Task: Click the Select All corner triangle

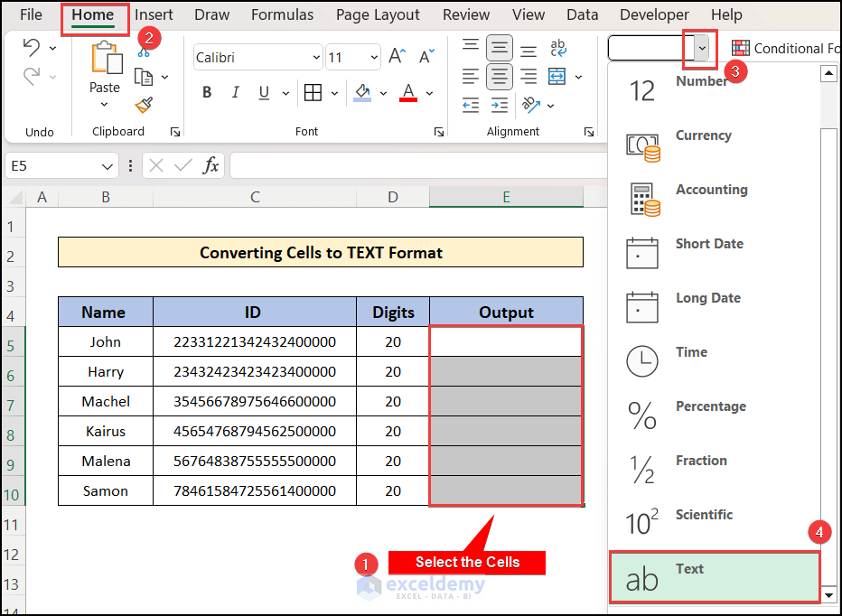Action: pos(14,198)
